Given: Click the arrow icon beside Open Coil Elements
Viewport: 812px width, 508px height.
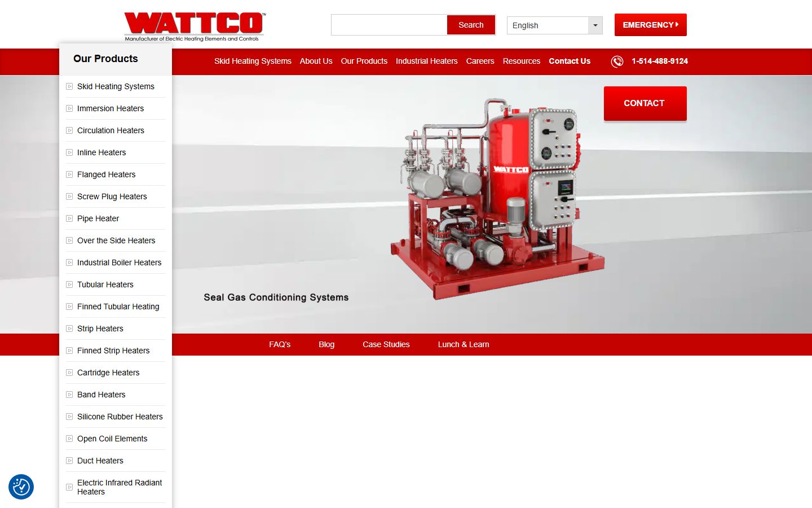Looking at the screenshot, I should click(69, 439).
